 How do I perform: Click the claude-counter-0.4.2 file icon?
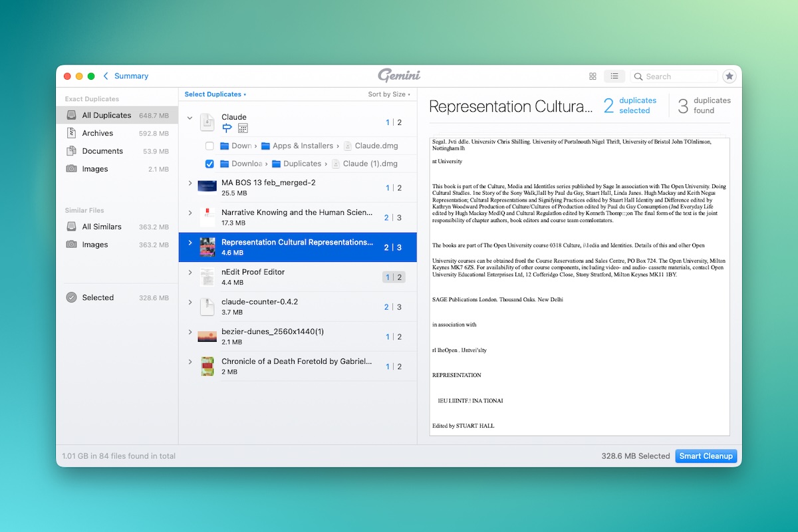[x=207, y=307]
